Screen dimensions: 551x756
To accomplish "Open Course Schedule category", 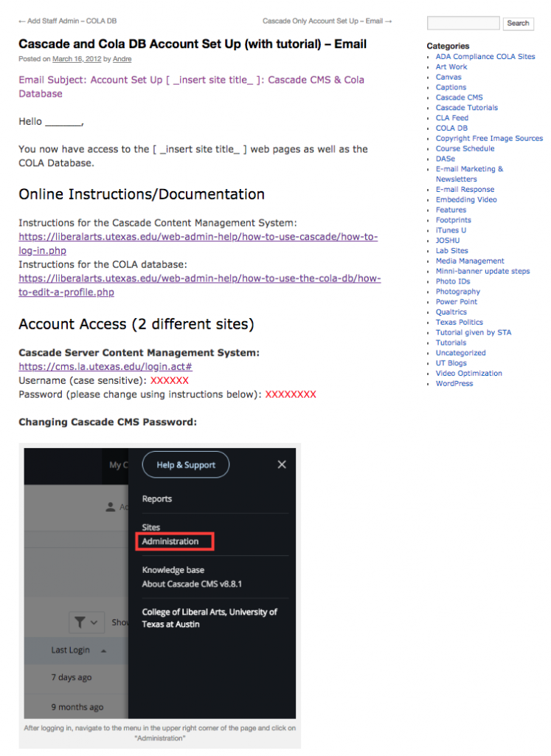I will 465,148.
